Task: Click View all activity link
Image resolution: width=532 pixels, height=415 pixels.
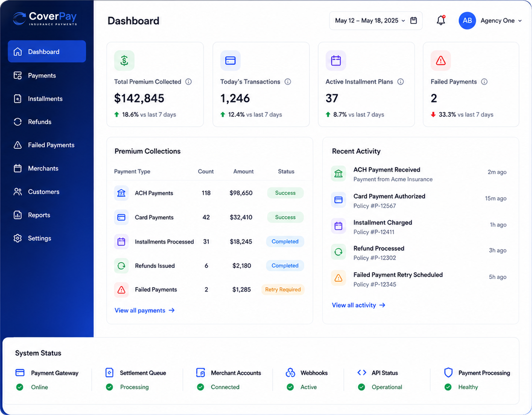Action: coord(358,305)
